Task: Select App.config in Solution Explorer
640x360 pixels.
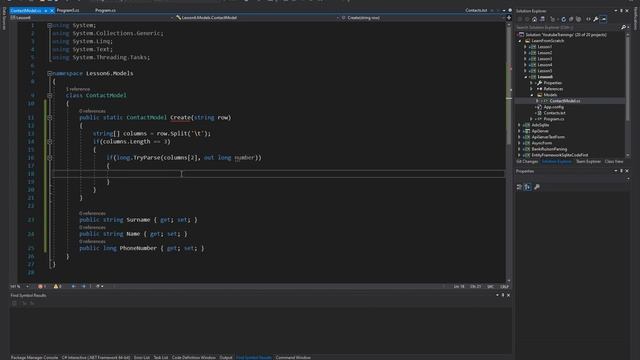Action: (553, 107)
